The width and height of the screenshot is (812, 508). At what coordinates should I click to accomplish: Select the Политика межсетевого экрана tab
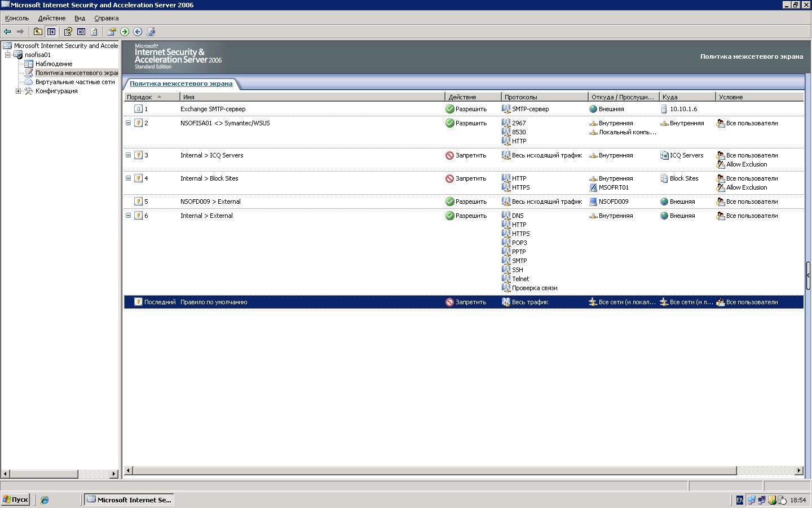[181, 84]
